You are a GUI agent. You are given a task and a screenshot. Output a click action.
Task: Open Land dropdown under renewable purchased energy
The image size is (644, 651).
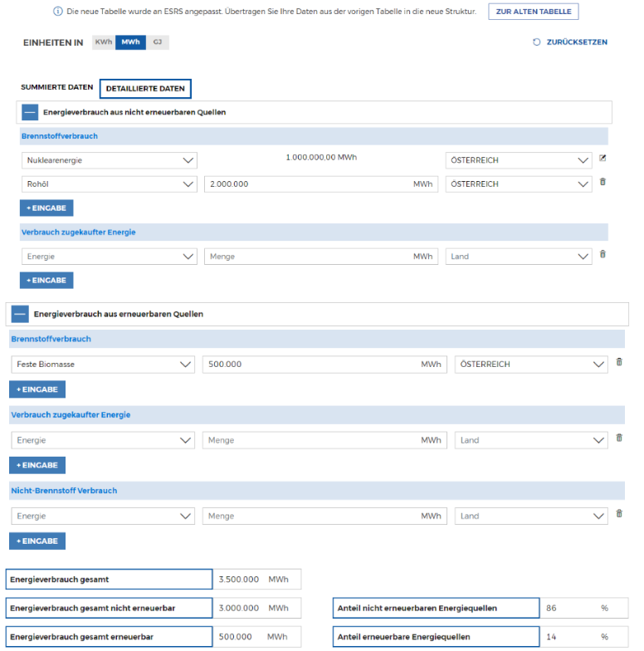tap(531, 440)
